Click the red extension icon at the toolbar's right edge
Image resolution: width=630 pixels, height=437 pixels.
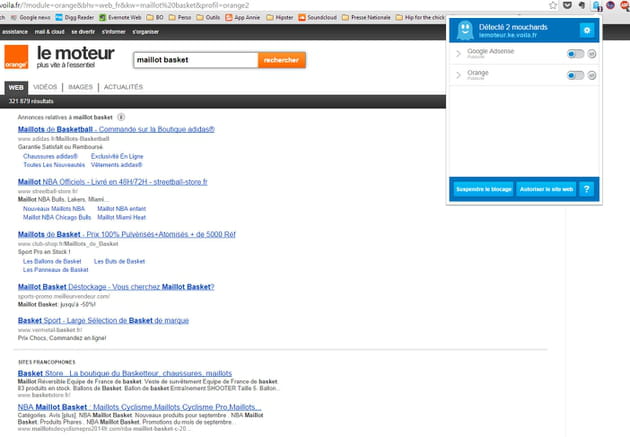coord(625,5)
